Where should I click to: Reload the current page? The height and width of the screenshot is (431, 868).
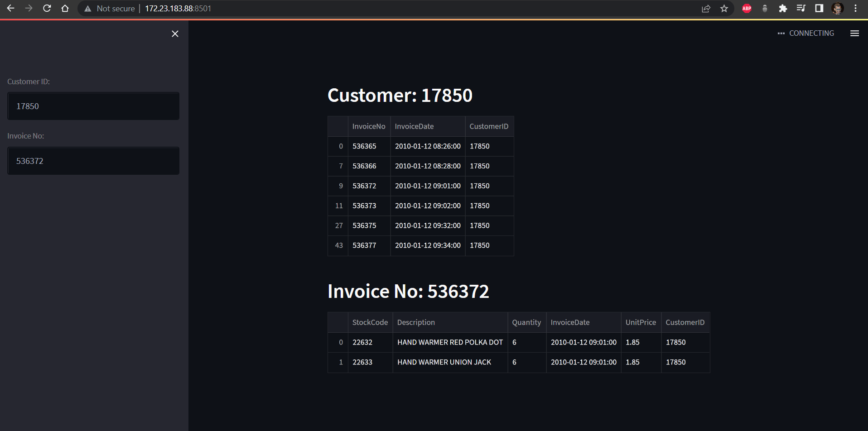(47, 8)
